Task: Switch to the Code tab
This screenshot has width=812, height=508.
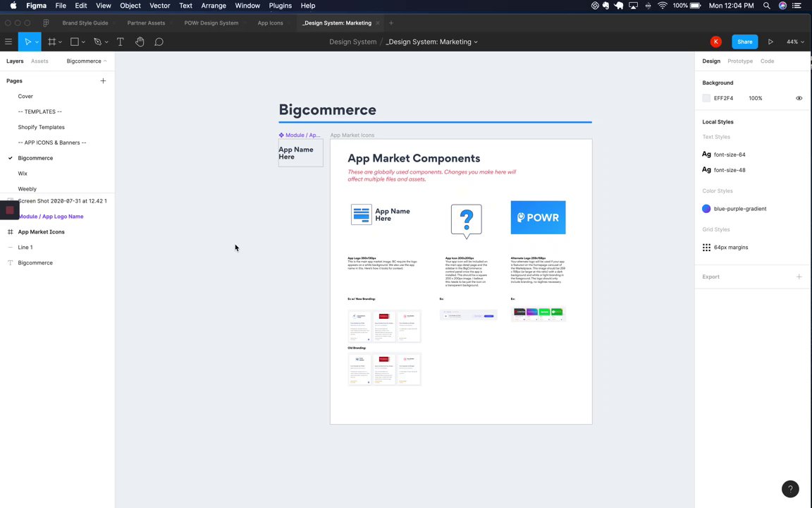Action: 767,61
